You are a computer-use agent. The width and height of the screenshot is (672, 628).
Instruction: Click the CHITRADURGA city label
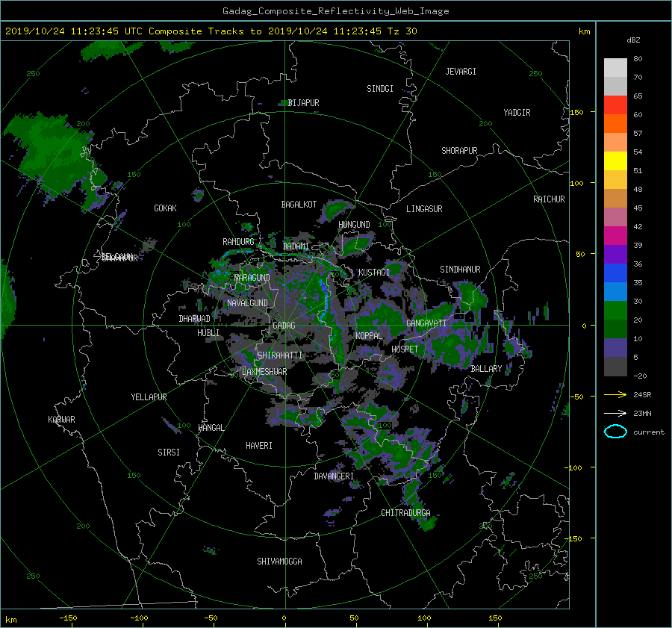pyautogui.click(x=406, y=513)
